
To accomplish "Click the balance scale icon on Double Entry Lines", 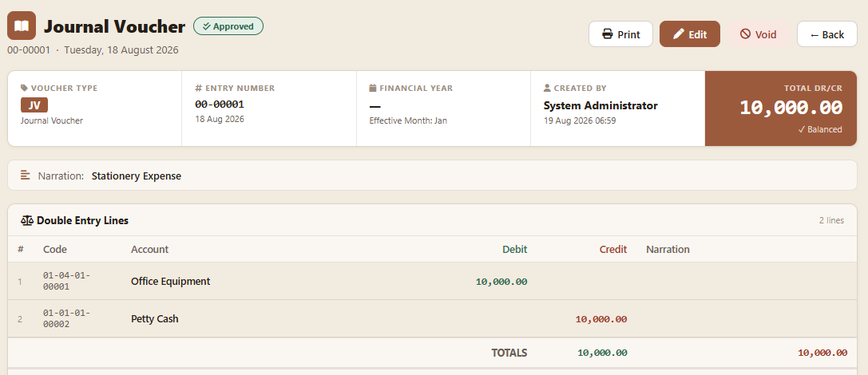I will click(x=27, y=220).
